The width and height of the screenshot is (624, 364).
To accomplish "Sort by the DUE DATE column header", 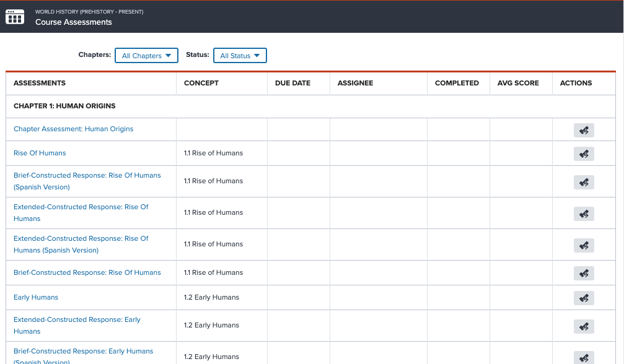I will [292, 83].
